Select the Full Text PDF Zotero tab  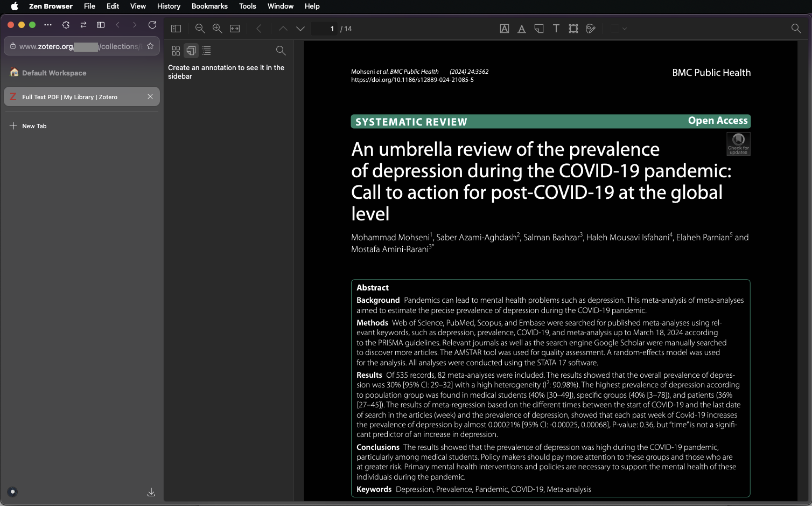pyautogui.click(x=82, y=97)
